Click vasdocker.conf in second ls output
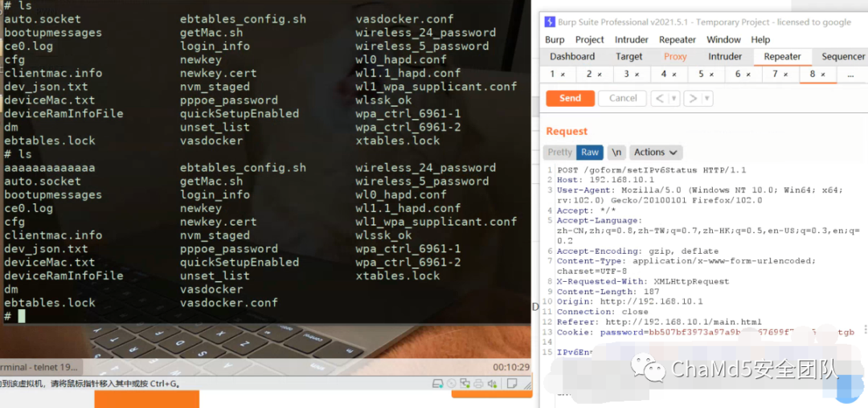 coord(228,303)
